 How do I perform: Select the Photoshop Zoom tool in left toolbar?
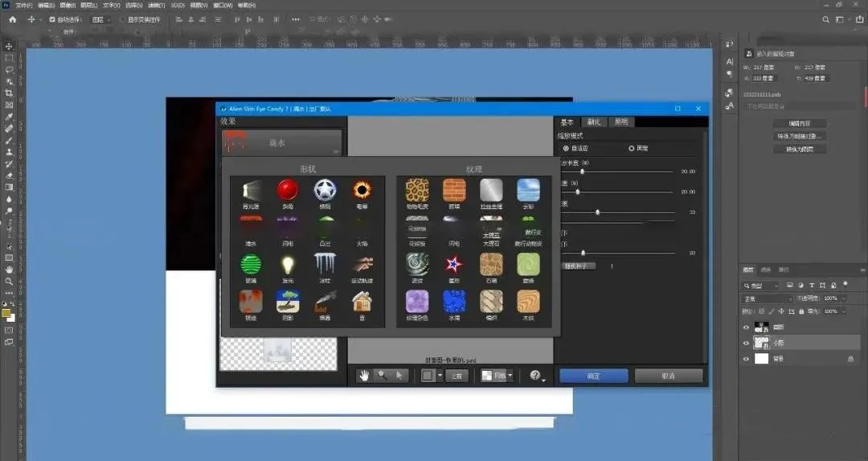(x=9, y=281)
